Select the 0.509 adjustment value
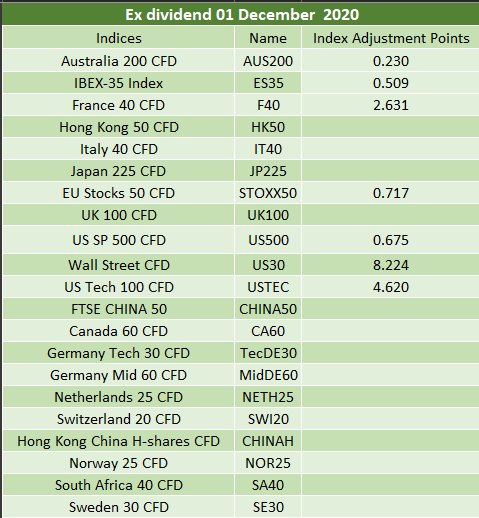The width and height of the screenshot is (479, 518). click(391, 83)
